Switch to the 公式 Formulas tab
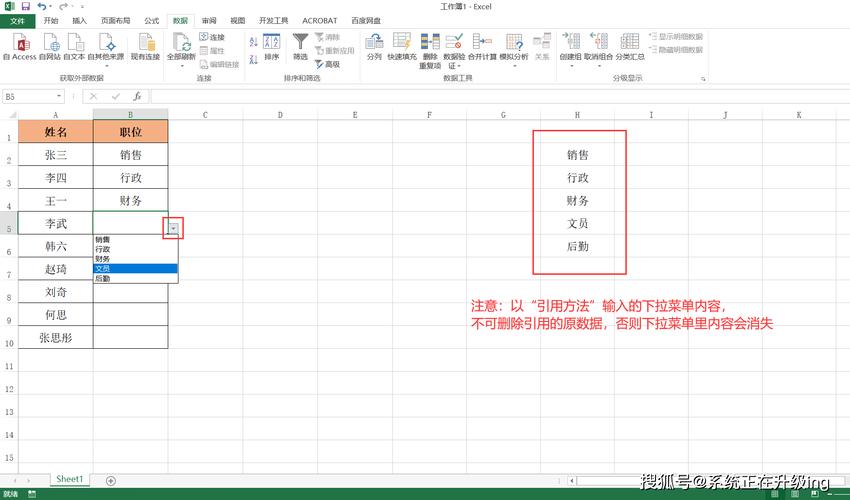The width and height of the screenshot is (850, 500). tap(152, 21)
